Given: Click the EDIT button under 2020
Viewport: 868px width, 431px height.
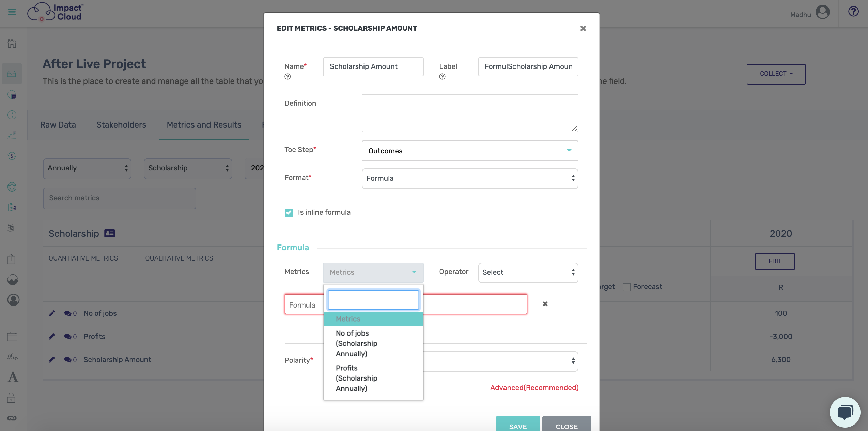Looking at the screenshot, I should coord(775,261).
